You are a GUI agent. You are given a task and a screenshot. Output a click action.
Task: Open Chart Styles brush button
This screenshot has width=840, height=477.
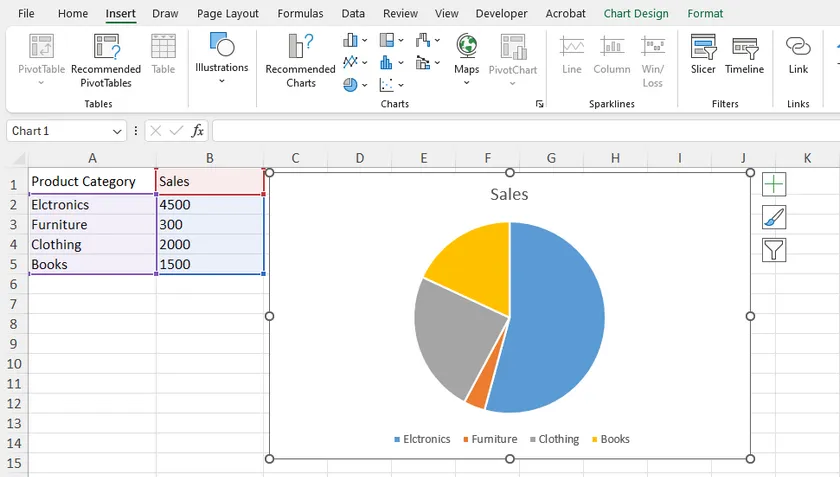click(x=774, y=218)
